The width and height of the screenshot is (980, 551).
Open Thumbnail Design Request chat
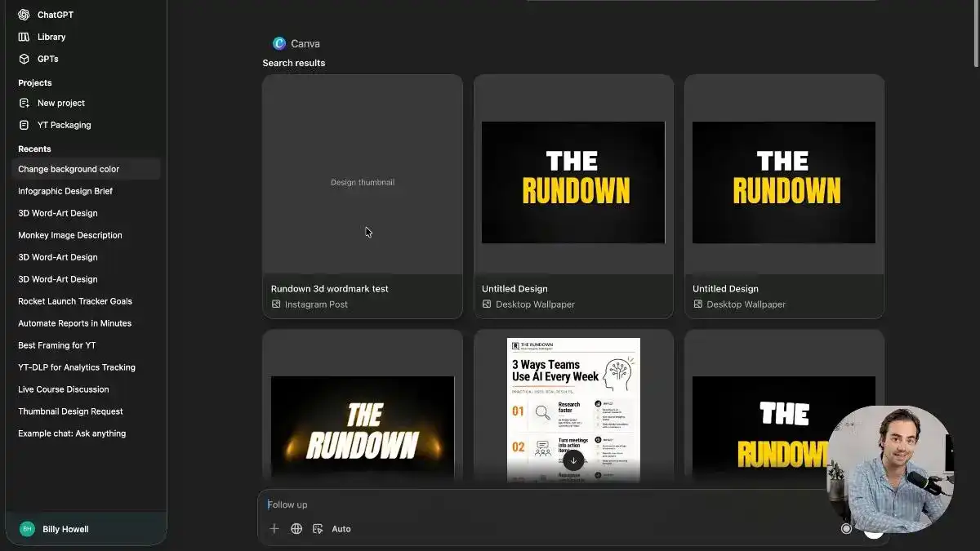pyautogui.click(x=86, y=411)
